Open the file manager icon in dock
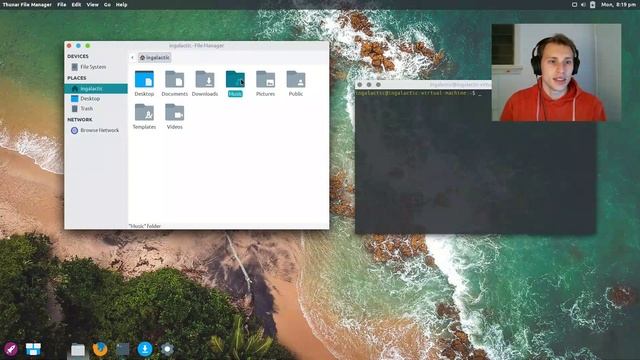This screenshot has height=360, width=640. click(78, 350)
